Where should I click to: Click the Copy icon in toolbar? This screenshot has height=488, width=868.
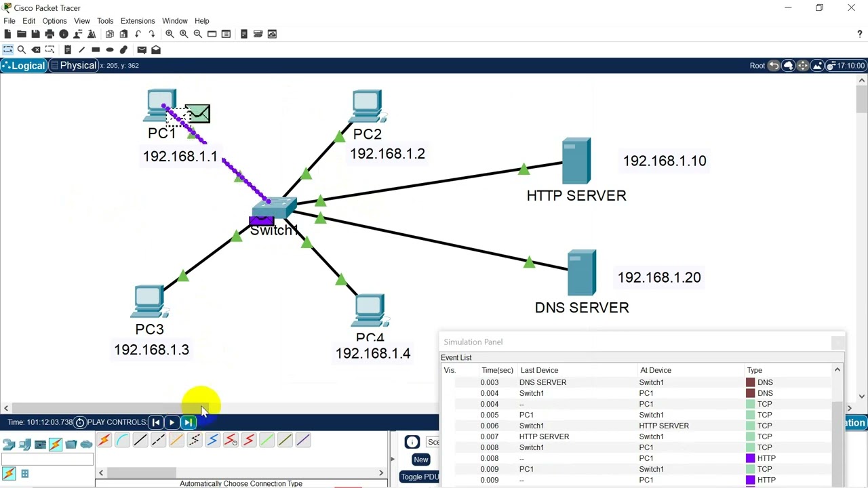[109, 34]
